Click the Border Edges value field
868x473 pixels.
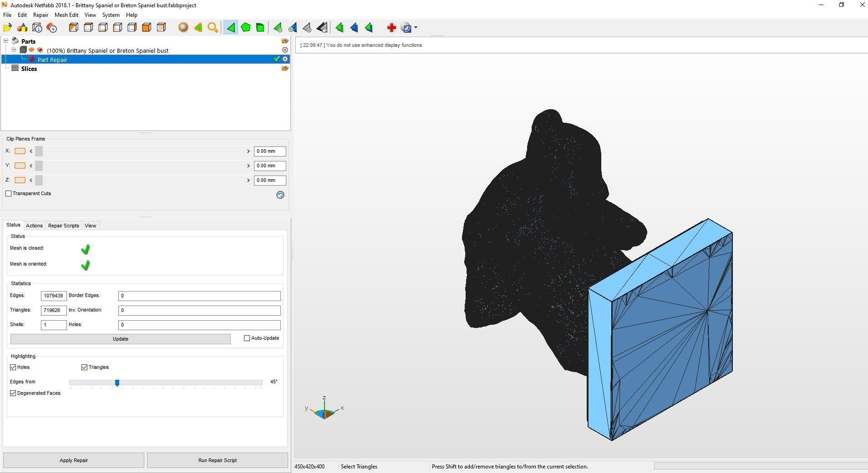(x=199, y=296)
